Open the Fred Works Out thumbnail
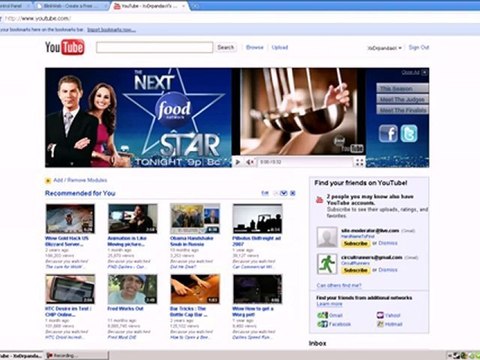This screenshot has width=480, height=360. coord(133,289)
